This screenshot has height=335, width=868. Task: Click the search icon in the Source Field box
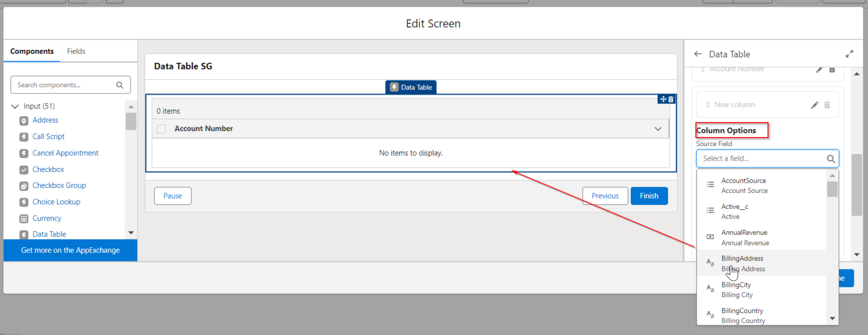point(831,158)
